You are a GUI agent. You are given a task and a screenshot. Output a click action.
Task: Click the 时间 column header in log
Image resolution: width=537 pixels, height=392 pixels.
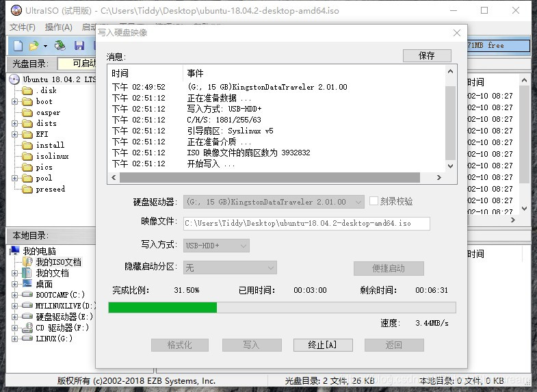point(120,73)
